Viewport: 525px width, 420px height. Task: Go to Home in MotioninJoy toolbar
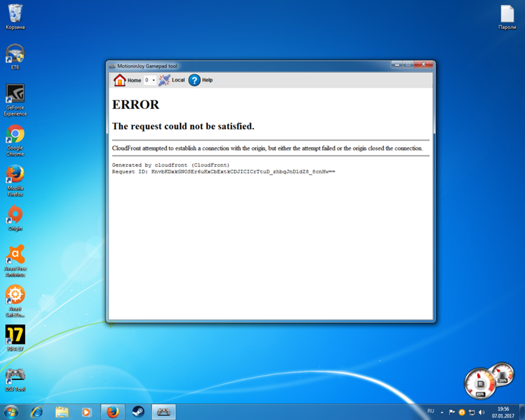pos(127,80)
